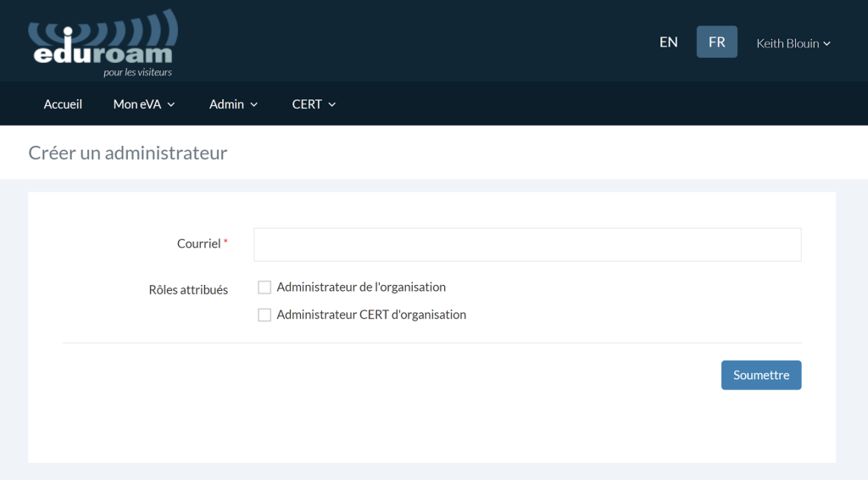Click the chevron next to Keith Blouin
Image resolution: width=868 pixels, height=480 pixels.
pos(826,43)
